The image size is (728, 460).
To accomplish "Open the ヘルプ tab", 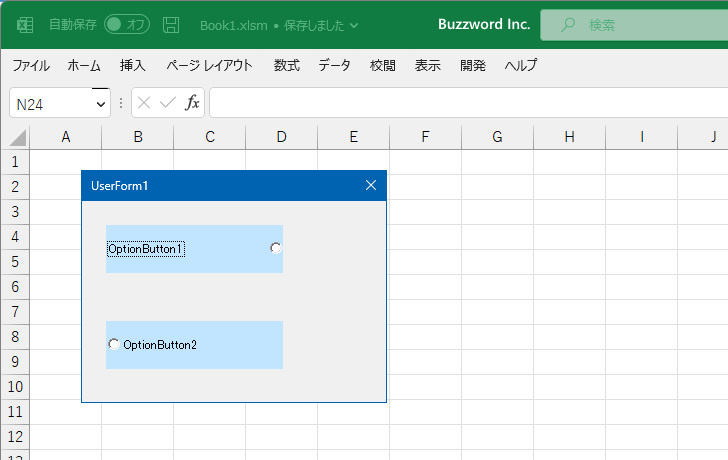I will 521,65.
